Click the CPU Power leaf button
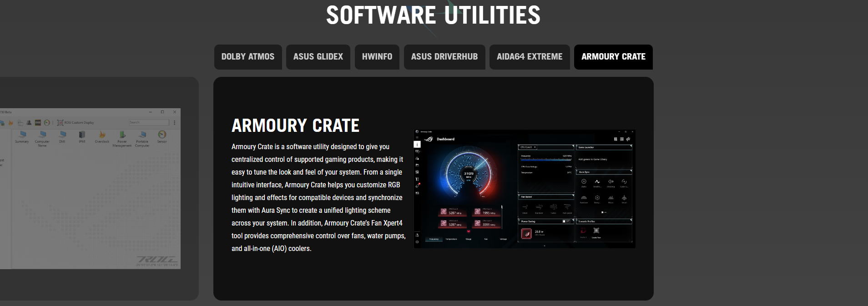 [526, 234]
